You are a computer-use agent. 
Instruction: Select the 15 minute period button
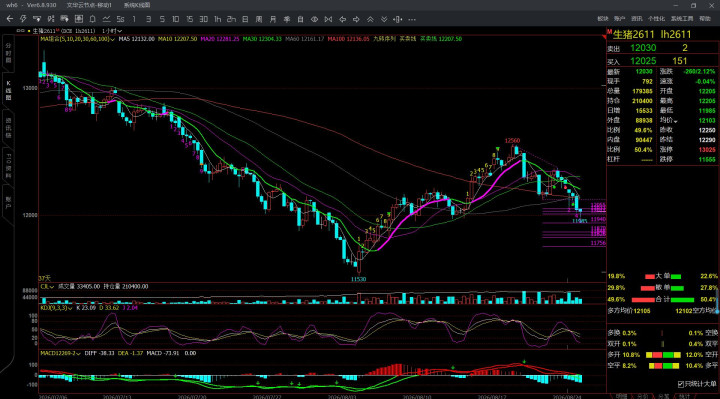point(190,19)
